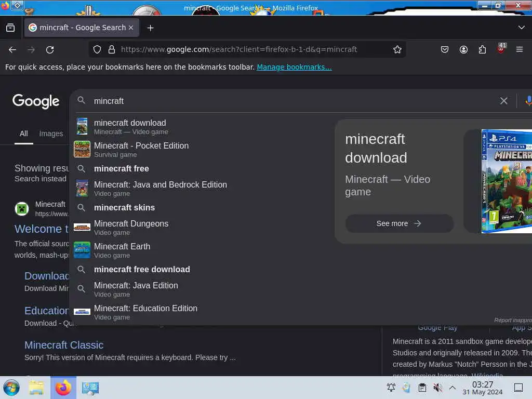The image size is (532, 399).
Task: Click the Minecraft creeper site favicon
Action: click(x=22, y=209)
